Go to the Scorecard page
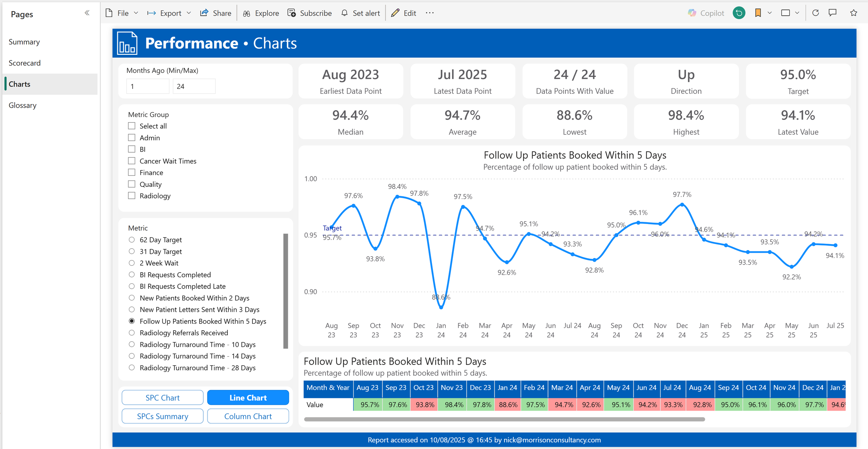Viewport: 868px width, 449px height. (x=25, y=63)
